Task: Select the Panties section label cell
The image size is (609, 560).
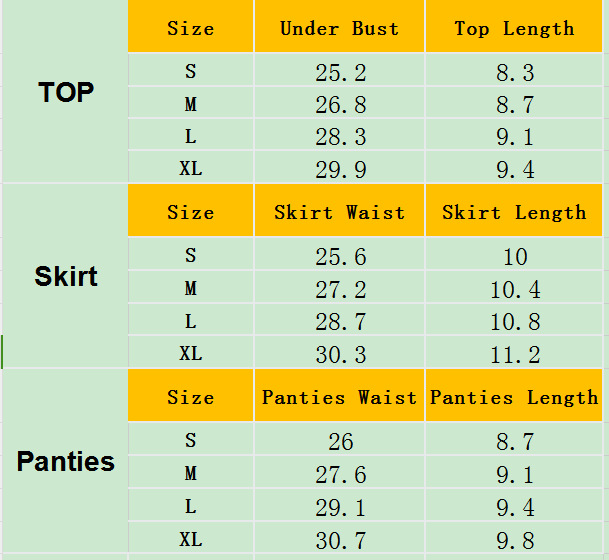Action: point(66,462)
